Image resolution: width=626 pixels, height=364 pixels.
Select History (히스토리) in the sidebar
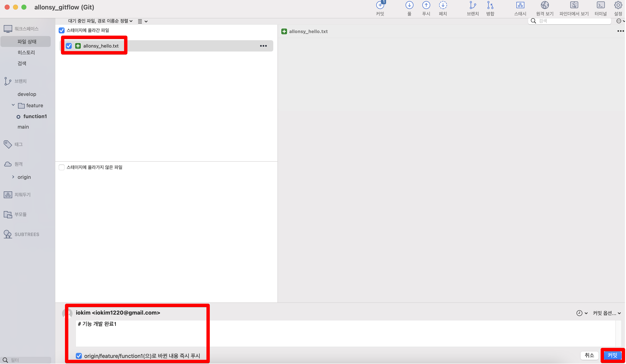pos(26,52)
